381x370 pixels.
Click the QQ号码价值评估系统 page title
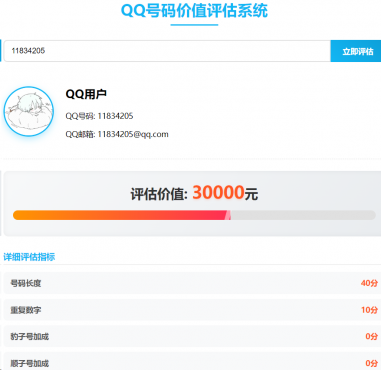click(x=194, y=10)
